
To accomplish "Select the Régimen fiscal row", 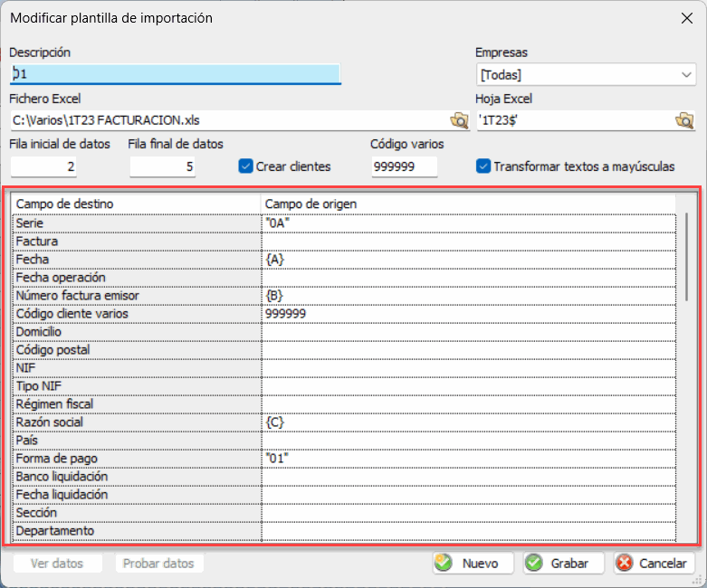I will [x=137, y=404].
